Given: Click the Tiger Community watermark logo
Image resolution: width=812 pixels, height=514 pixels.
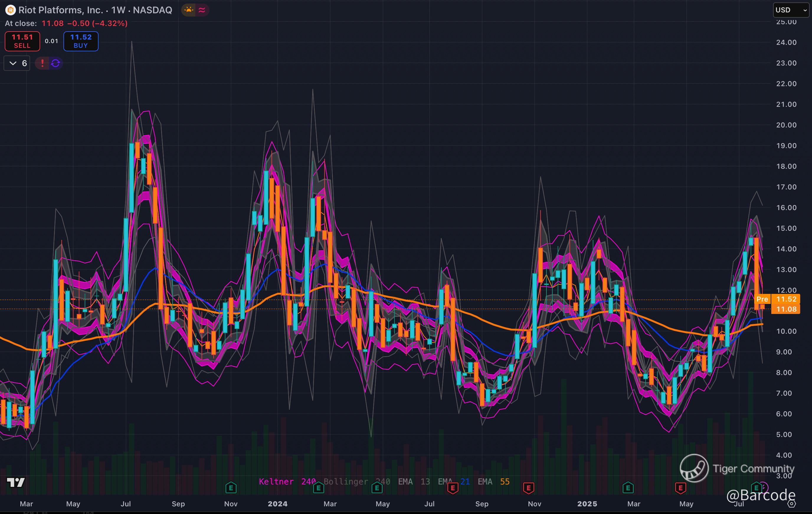Looking at the screenshot, I should [694, 468].
